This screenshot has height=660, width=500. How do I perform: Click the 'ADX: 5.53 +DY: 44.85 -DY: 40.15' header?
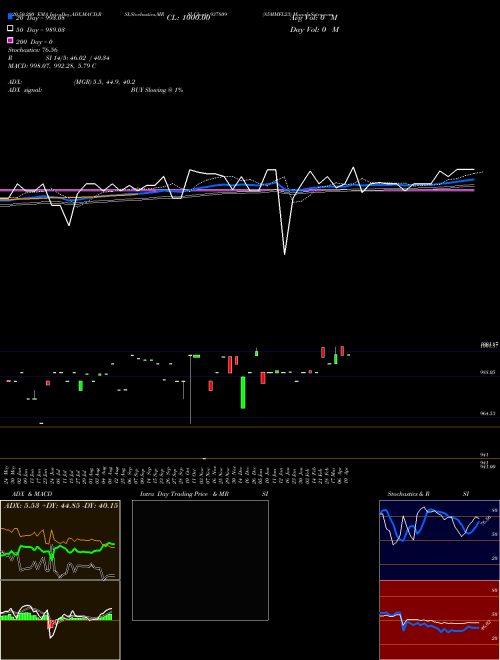[x=61, y=505]
